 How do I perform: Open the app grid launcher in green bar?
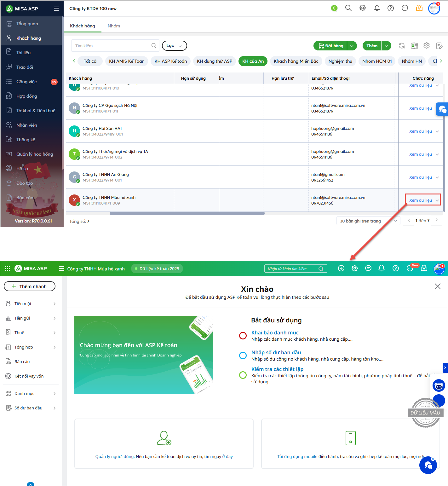tap(8, 269)
